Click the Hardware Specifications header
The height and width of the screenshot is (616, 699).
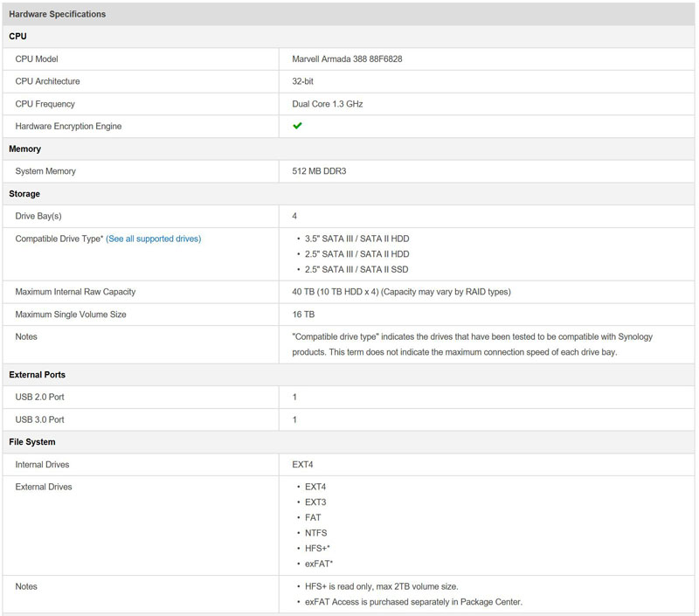[57, 14]
